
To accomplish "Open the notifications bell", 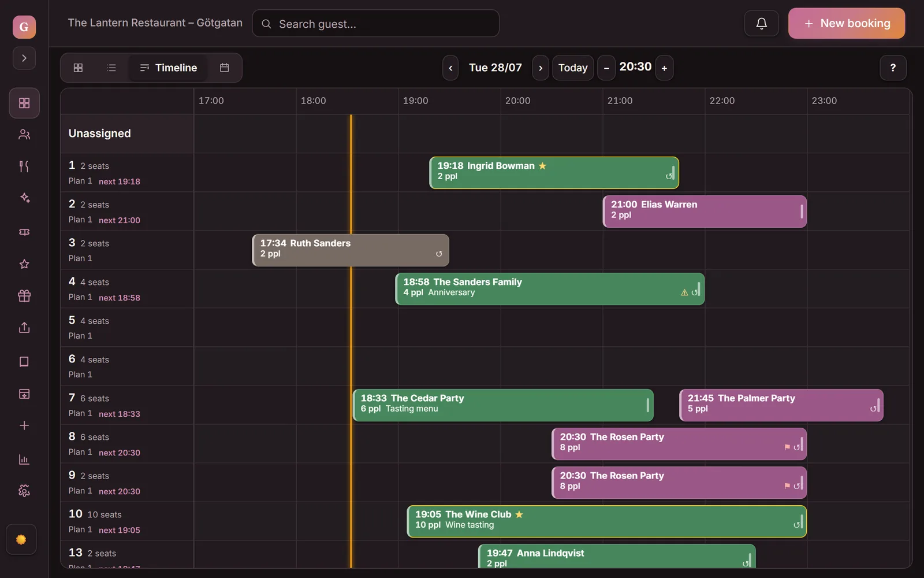I will 761,23.
